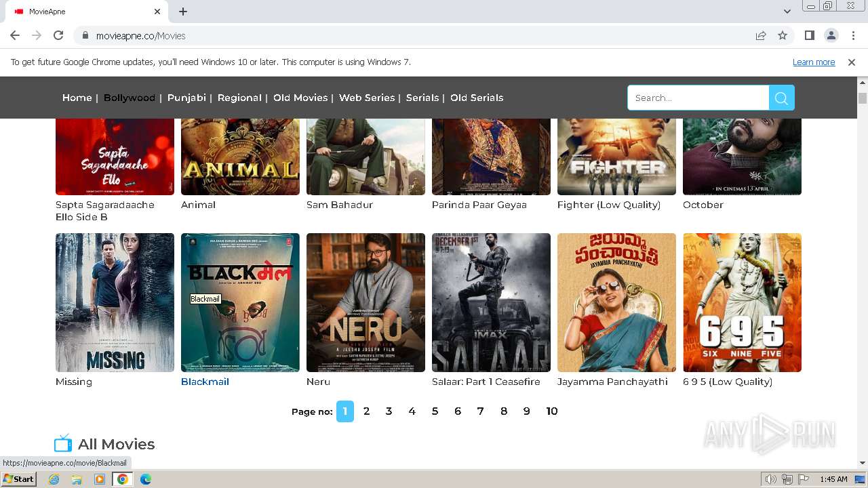868x488 pixels.
Task: Click the Neru movie poster
Action: pyautogui.click(x=366, y=302)
